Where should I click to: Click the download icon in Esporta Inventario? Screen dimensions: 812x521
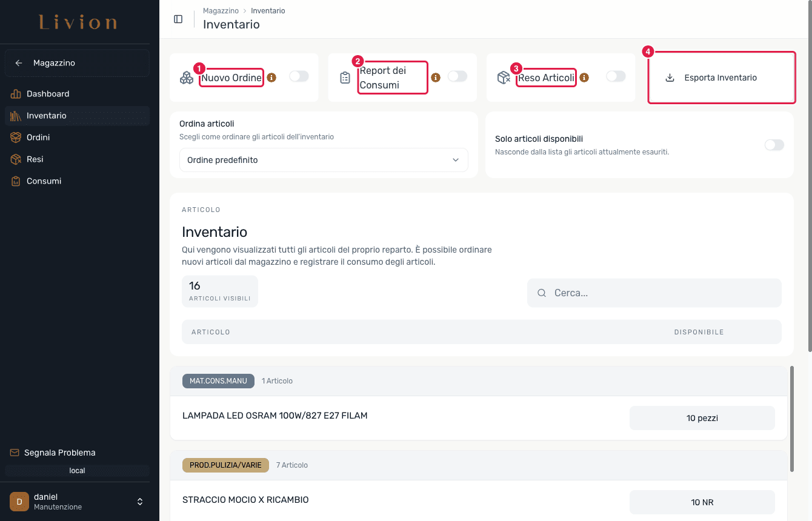click(x=670, y=78)
